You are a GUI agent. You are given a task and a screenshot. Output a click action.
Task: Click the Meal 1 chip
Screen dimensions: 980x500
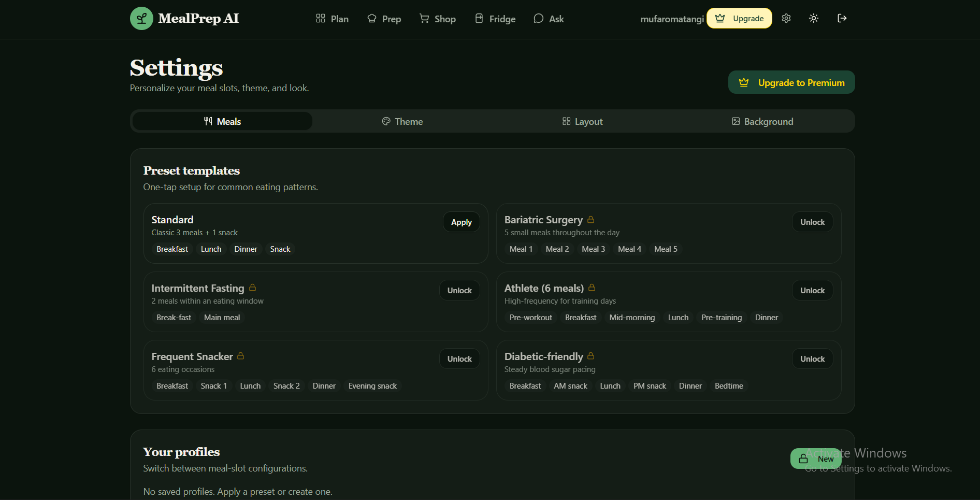[x=521, y=249]
